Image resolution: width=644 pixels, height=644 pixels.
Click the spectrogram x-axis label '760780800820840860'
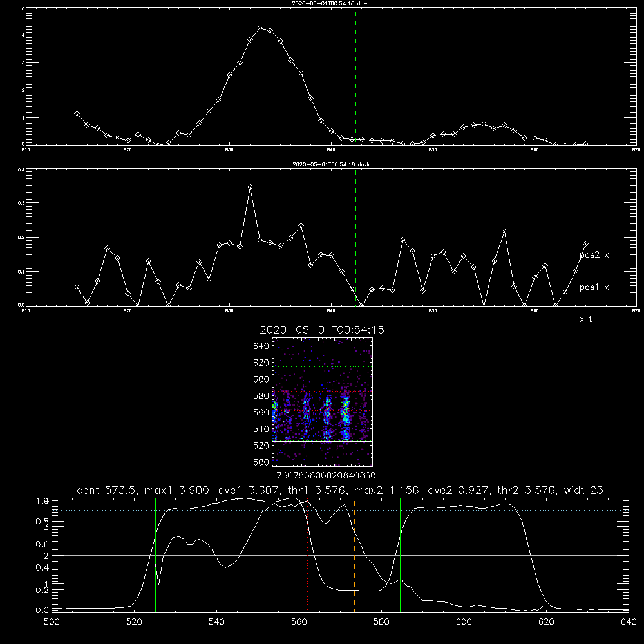pos(326,476)
